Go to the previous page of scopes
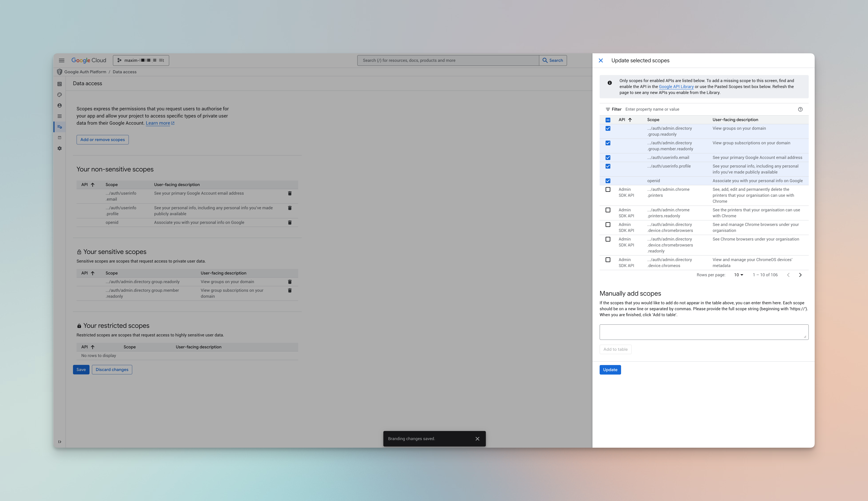 point(788,275)
